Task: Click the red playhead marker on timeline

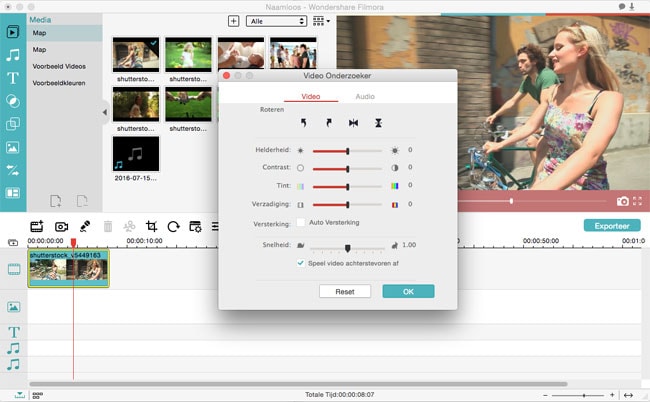Action: 73,242
